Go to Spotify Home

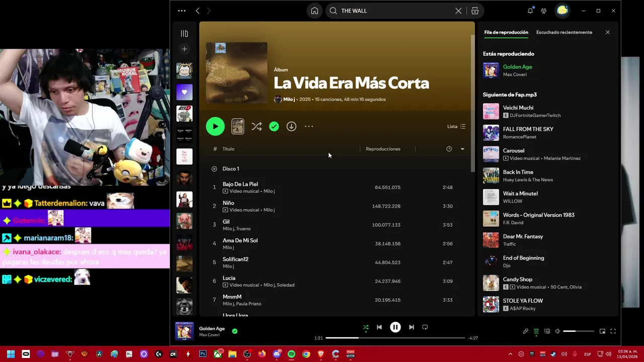click(x=314, y=11)
